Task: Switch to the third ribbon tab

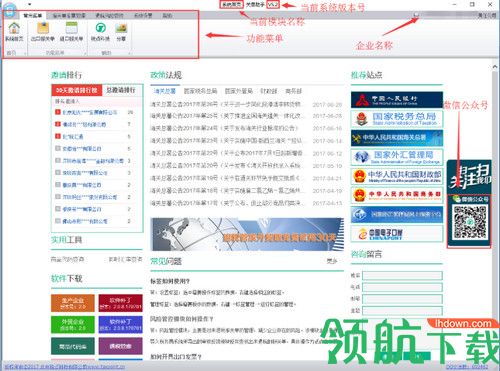Action: pyautogui.click(x=109, y=16)
